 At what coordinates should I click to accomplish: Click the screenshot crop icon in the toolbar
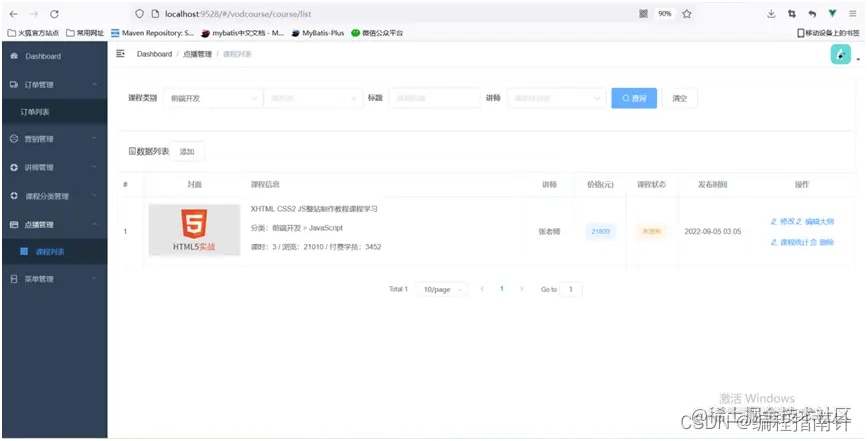[792, 14]
